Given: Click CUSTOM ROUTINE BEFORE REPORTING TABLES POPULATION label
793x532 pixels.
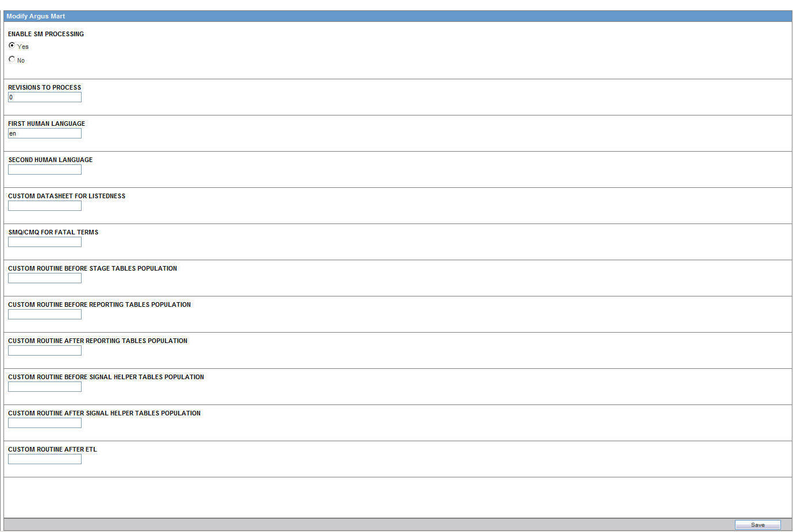Looking at the screenshot, I should (x=99, y=304).
